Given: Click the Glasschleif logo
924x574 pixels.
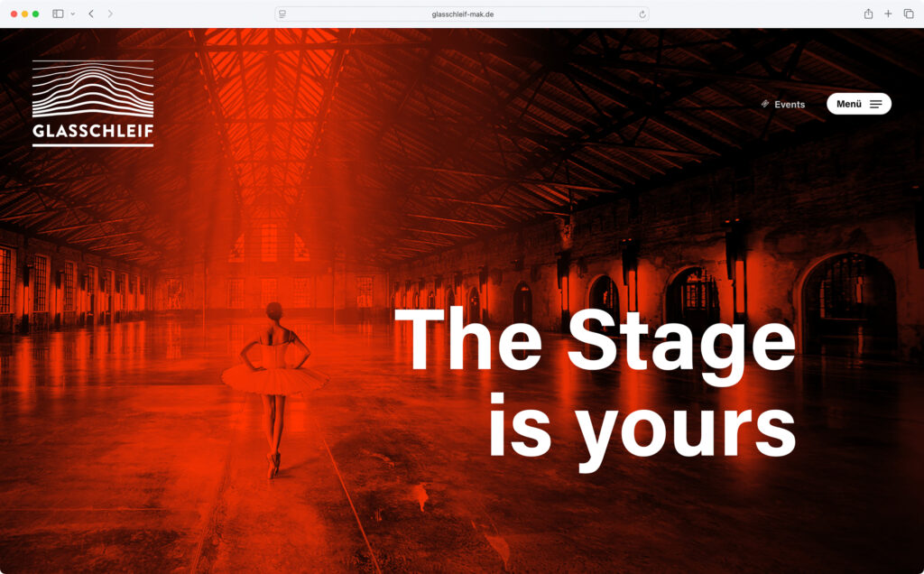Looking at the screenshot, I should pos(93,103).
